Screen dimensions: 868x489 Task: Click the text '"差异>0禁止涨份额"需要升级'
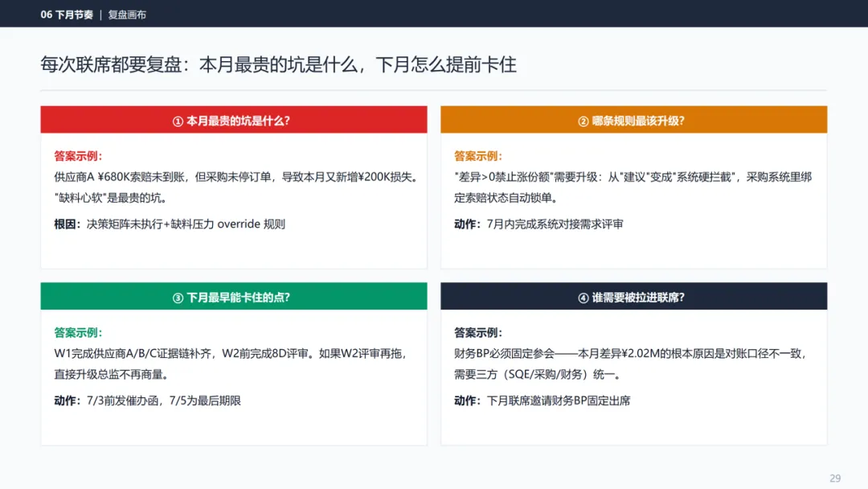tap(526, 177)
